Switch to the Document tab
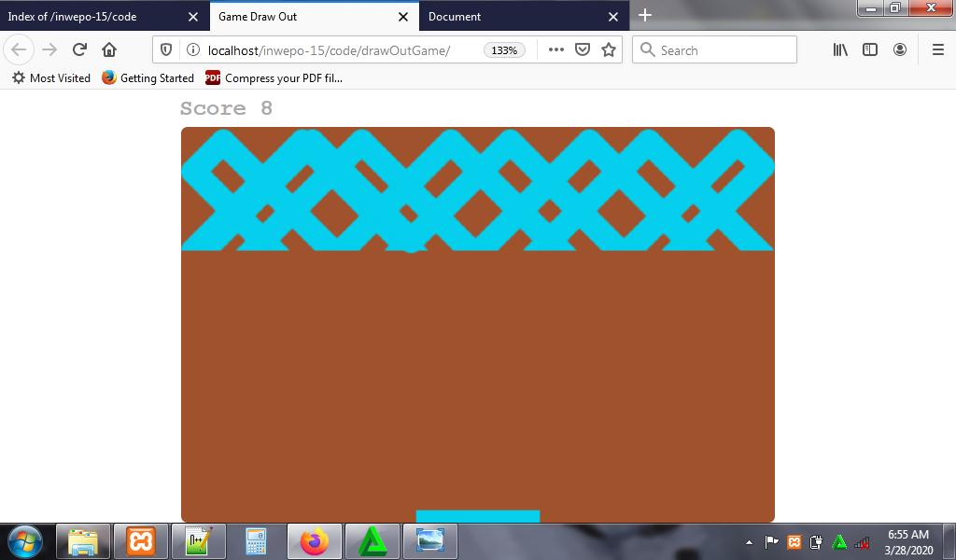 click(x=524, y=17)
